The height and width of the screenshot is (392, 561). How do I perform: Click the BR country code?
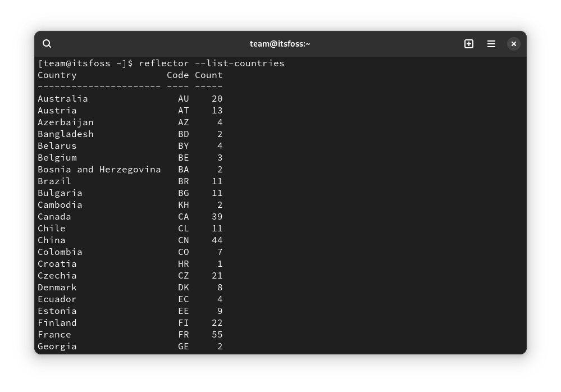click(x=184, y=181)
